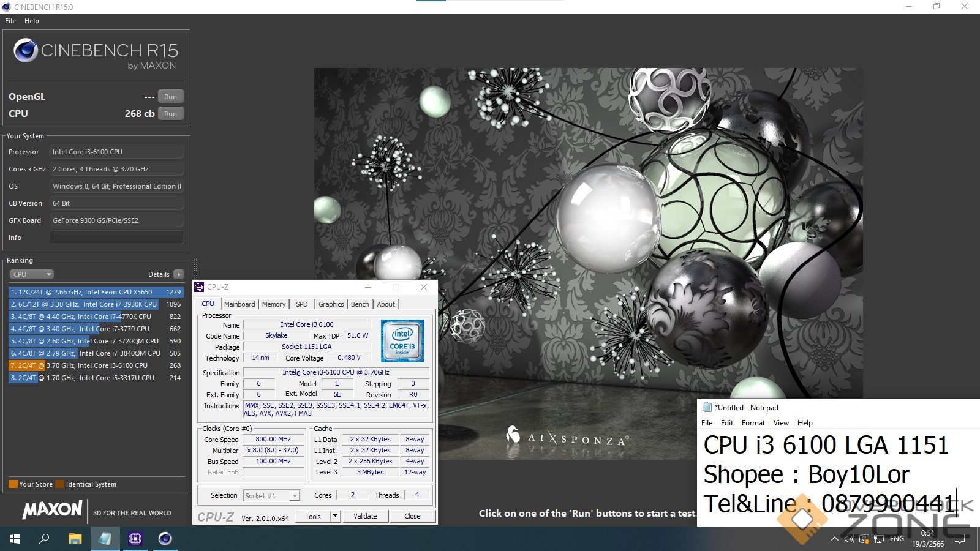Switch to Cinebench via taskbar icon

tap(165, 539)
